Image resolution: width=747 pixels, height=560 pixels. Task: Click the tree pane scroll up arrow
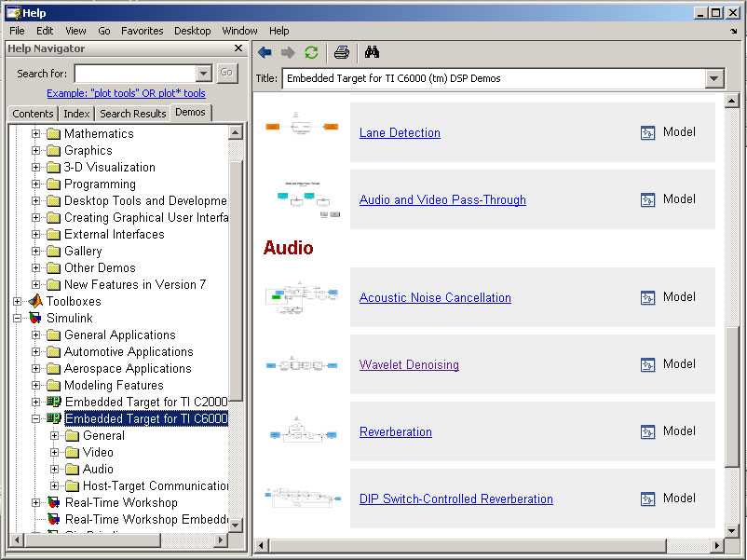(236, 132)
